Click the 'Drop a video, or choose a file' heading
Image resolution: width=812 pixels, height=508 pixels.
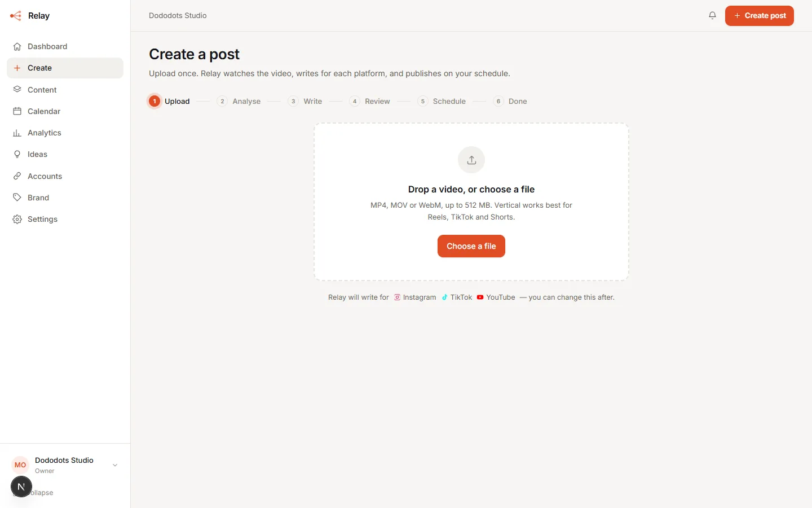click(x=471, y=190)
